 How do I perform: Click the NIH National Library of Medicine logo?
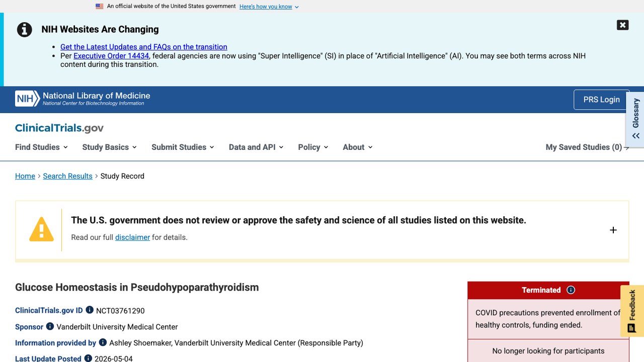(x=83, y=99)
